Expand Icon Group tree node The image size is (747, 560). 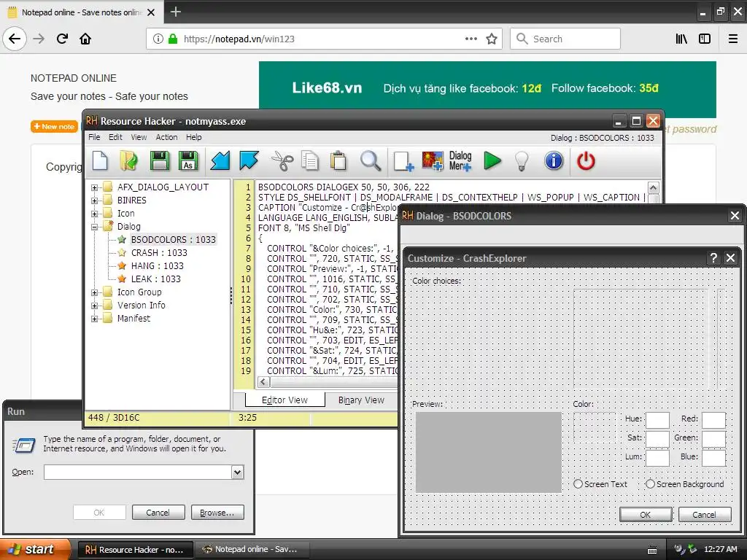click(x=94, y=292)
